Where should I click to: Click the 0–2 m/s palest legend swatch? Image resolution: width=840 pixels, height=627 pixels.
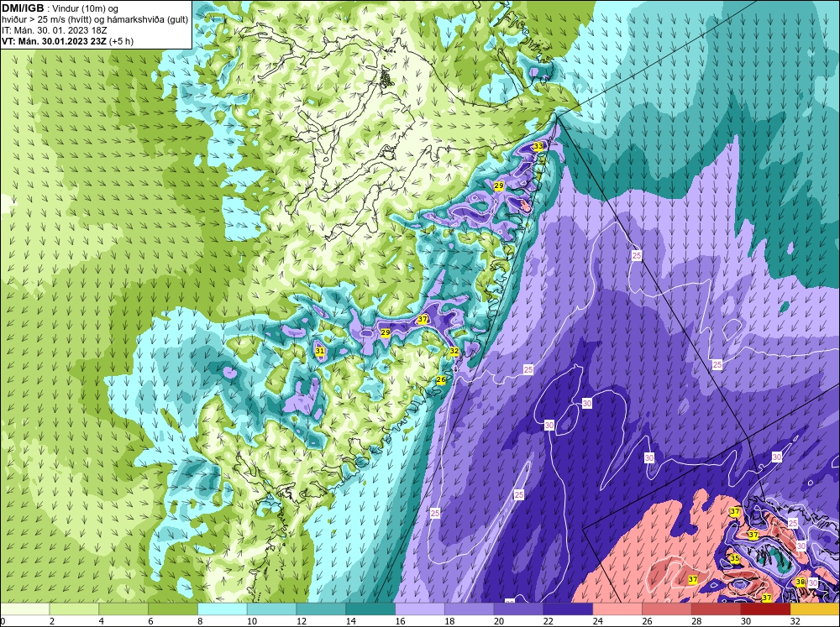[x=24, y=609]
